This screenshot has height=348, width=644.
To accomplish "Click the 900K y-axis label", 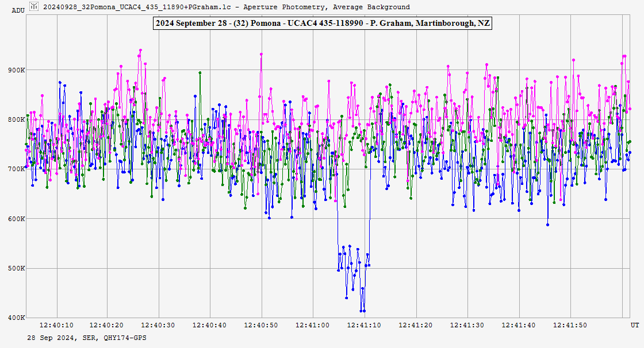I will click(x=17, y=70).
